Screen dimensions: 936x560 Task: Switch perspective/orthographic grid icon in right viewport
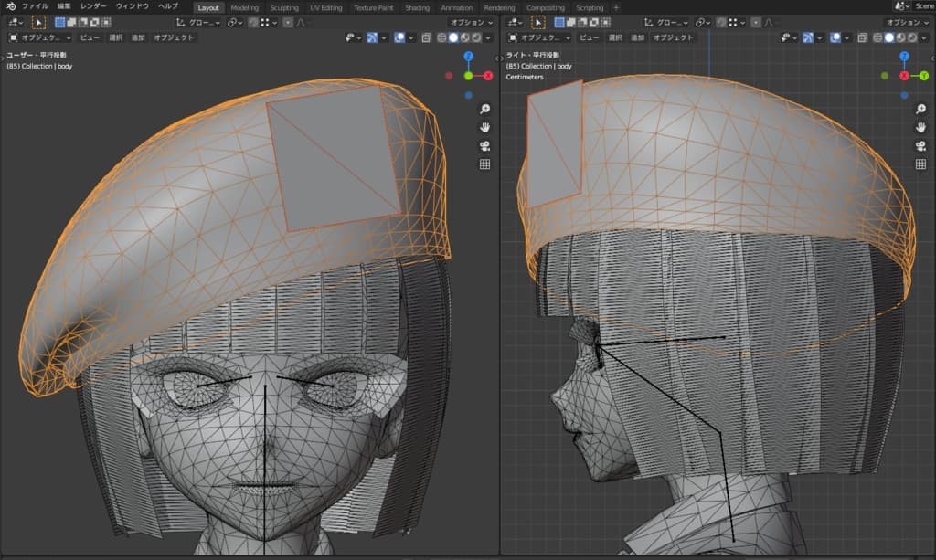[921, 164]
